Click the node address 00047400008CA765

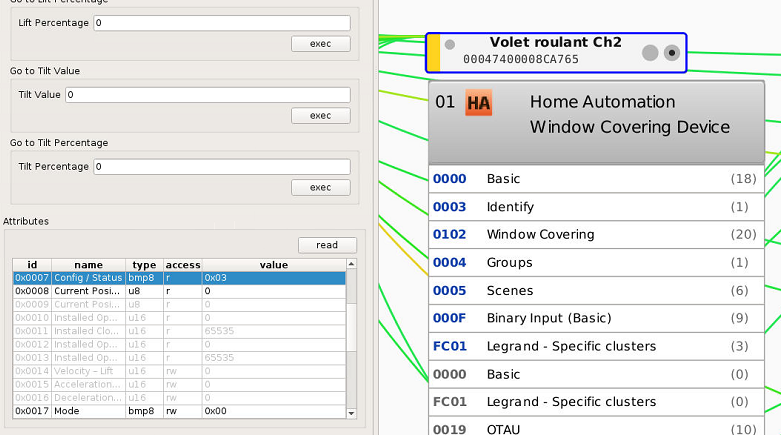click(521, 59)
